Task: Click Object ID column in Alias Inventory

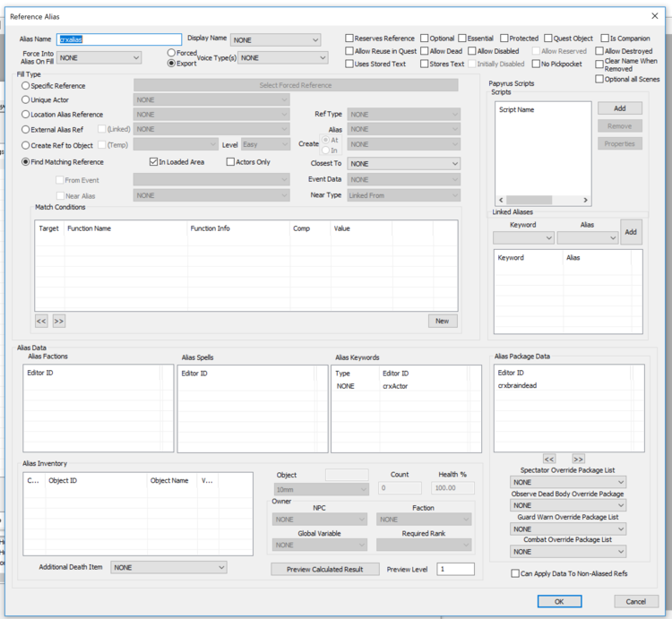Action: [96, 481]
